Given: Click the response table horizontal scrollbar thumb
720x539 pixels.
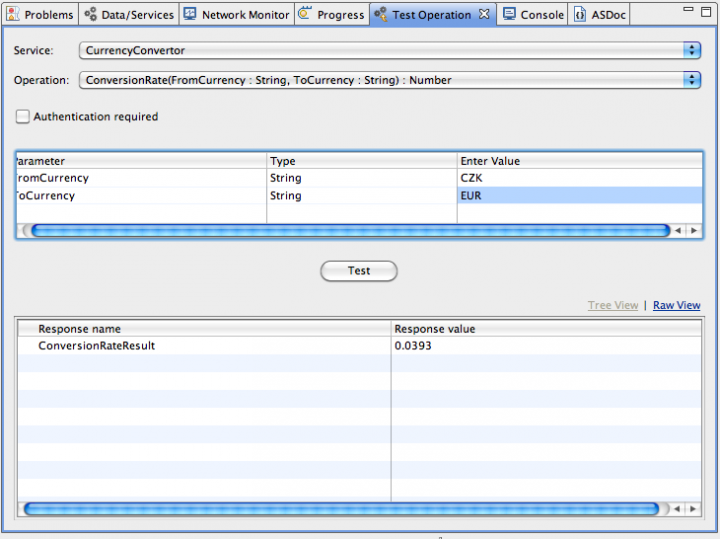Looking at the screenshot, I should point(342,509).
